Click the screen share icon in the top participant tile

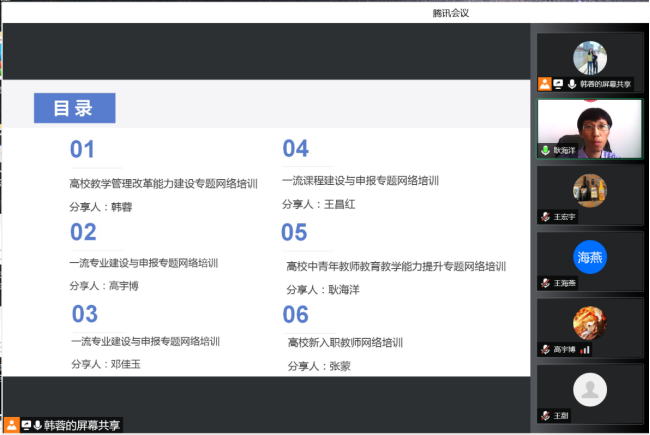tap(558, 84)
